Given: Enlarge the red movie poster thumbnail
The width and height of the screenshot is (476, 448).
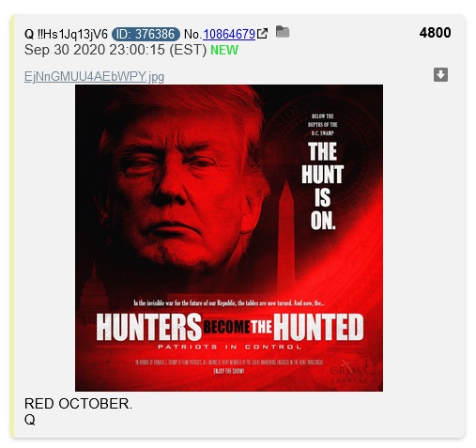Looking at the screenshot, I should [229, 238].
